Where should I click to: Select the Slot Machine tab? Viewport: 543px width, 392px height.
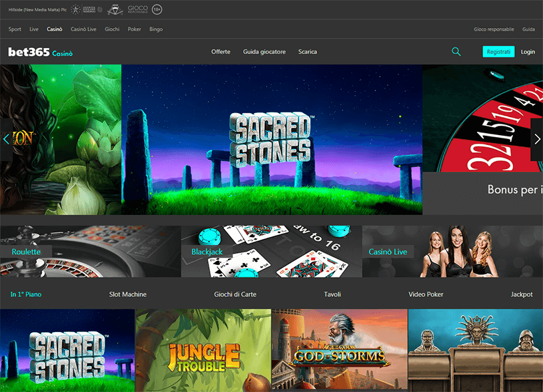coord(128,294)
